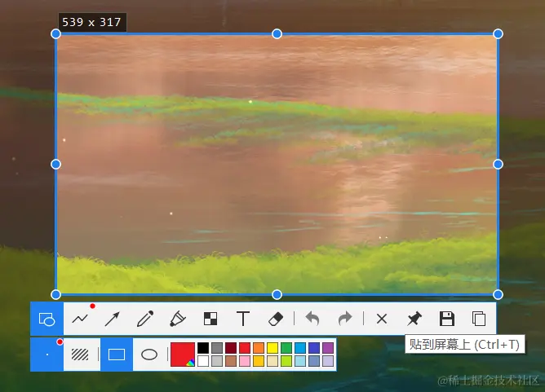Click the top-right selection handle
This screenshot has width=545, height=392.
pos(498,33)
